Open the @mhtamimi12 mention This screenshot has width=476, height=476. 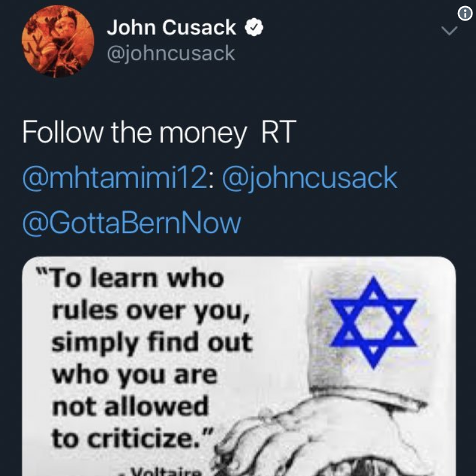pyautogui.click(x=117, y=179)
